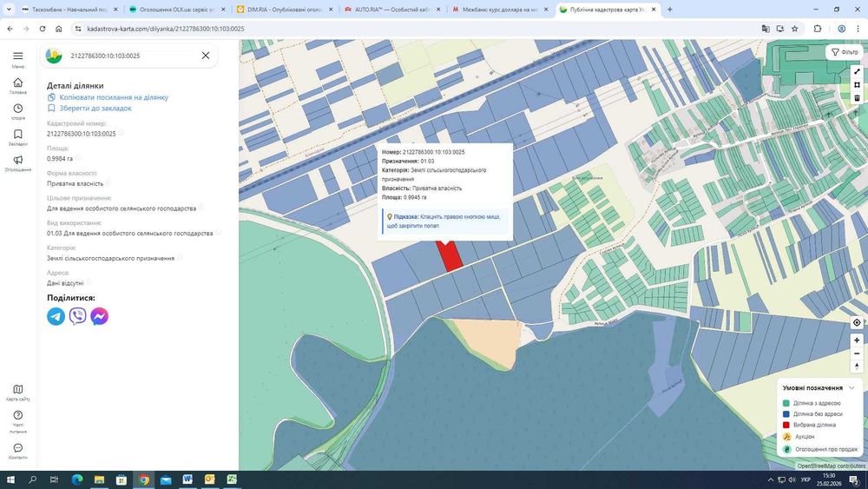Open Microsoft Edge from taskbar

click(x=77, y=479)
